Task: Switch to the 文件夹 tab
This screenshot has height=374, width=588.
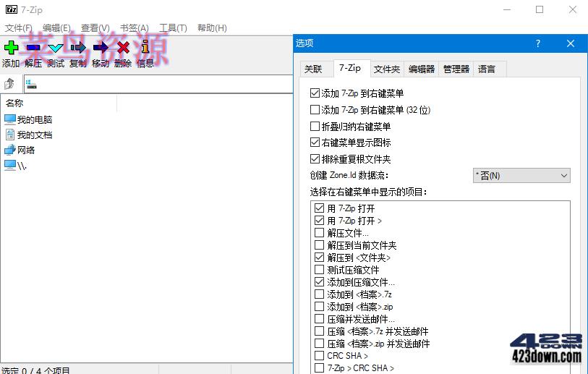Action: click(x=387, y=69)
